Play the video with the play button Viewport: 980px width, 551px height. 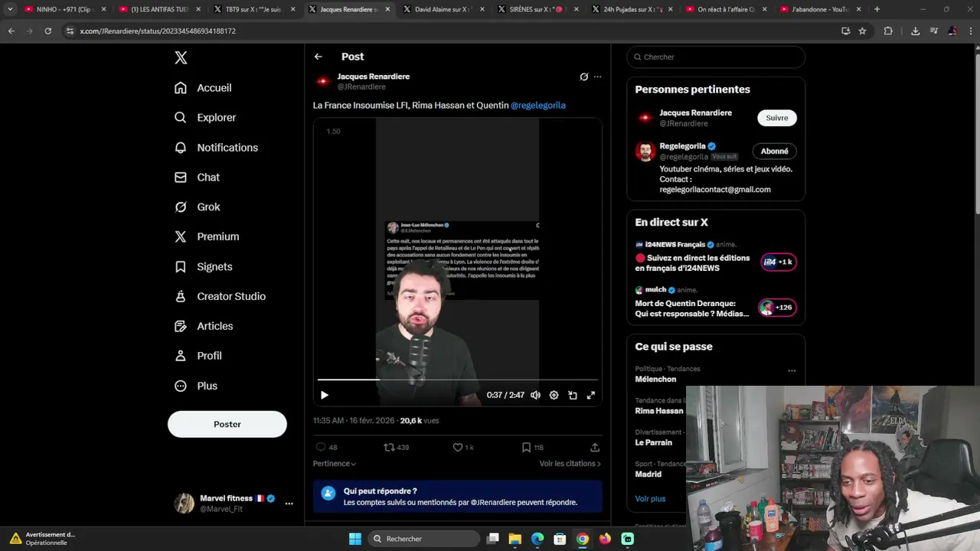tap(325, 396)
